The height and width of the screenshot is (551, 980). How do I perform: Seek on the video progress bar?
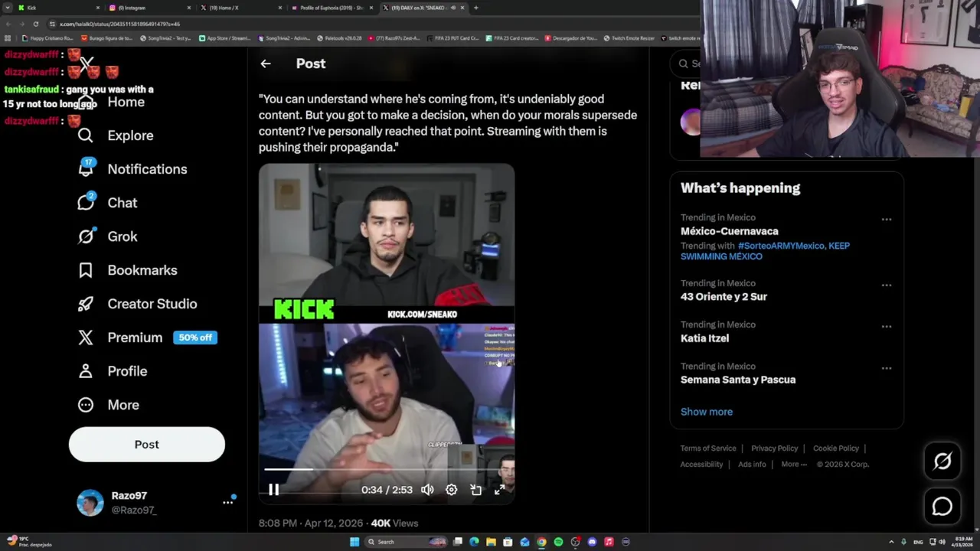click(x=387, y=469)
